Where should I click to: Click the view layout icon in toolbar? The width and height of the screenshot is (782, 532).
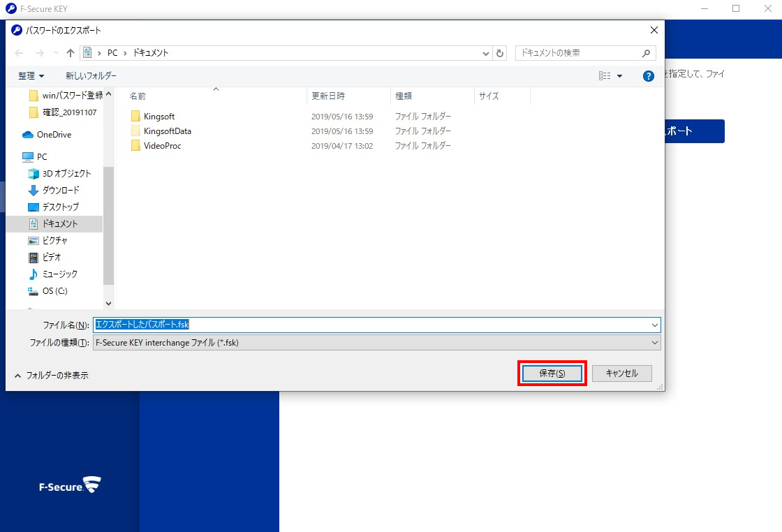click(x=604, y=76)
